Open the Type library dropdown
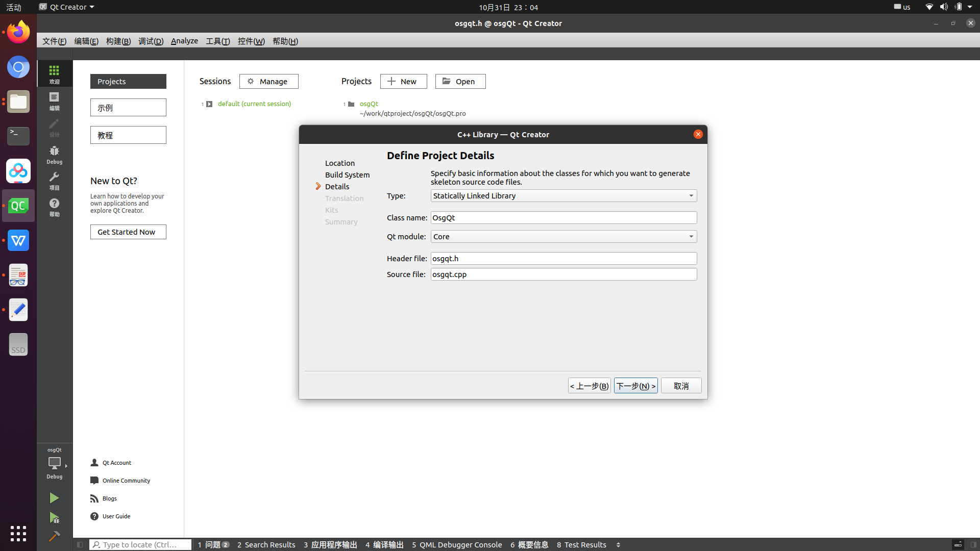Image resolution: width=980 pixels, height=551 pixels. (x=563, y=196)
